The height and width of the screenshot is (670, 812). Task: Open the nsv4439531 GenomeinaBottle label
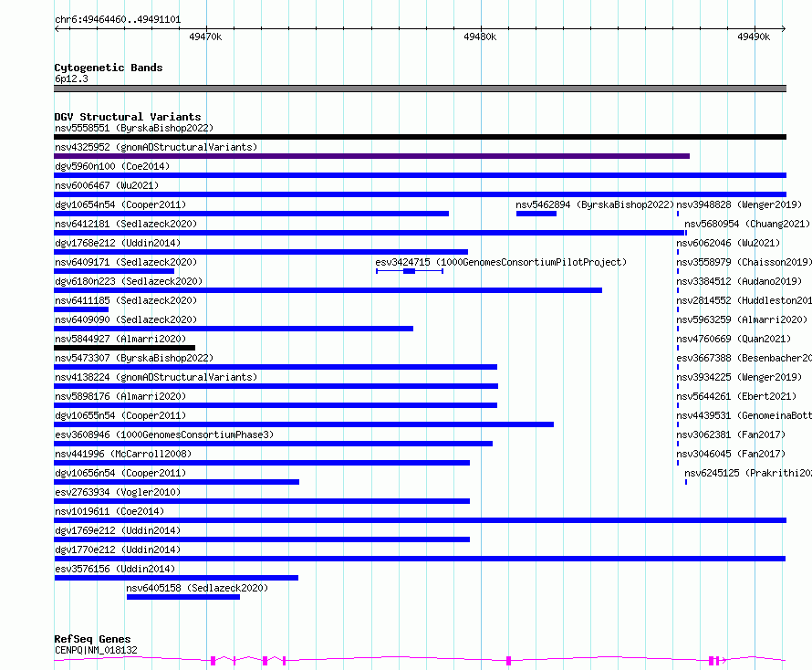tap(744, 415)
